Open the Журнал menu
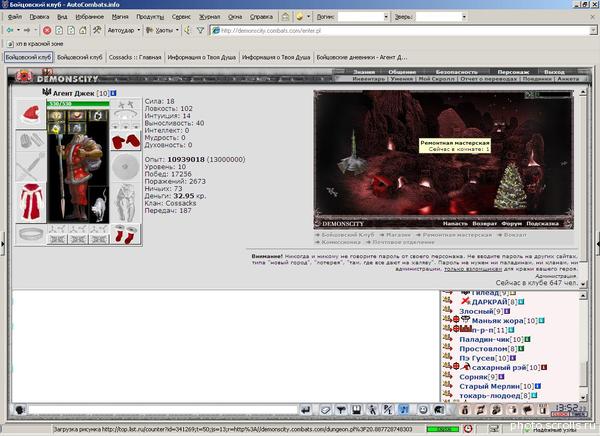The width and height of the screenshot is (600, 436). 209,17
